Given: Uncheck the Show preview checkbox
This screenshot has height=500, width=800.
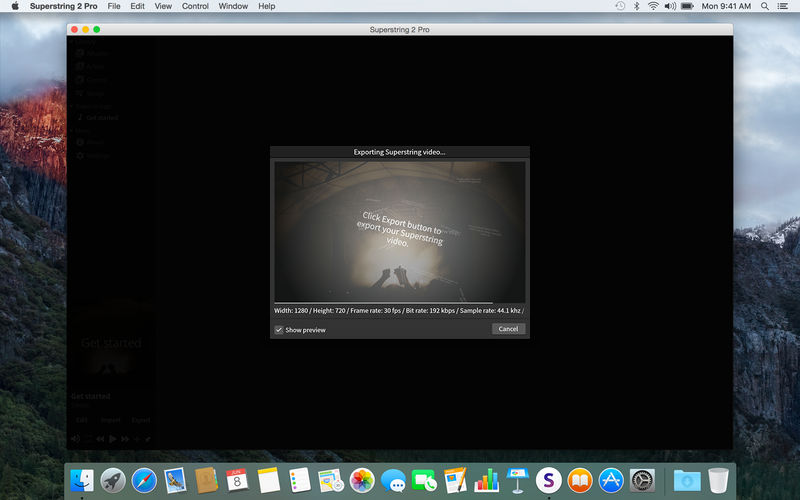Looking at the screenshot, I should point(279,330).
